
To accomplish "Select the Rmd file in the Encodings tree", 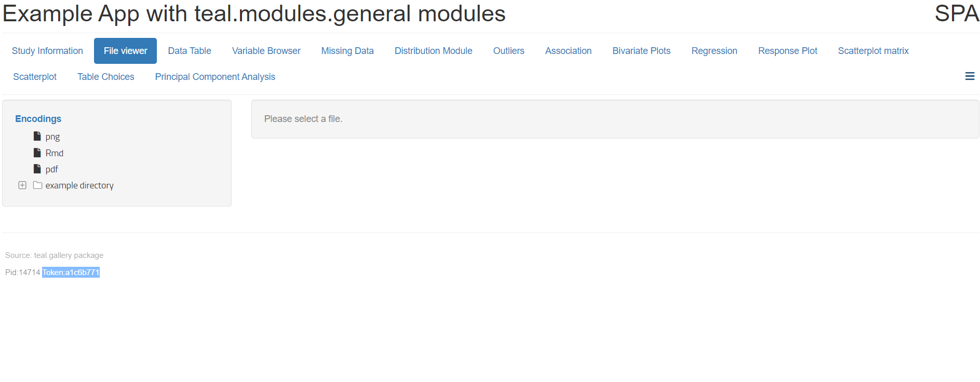I will (53, 153).
